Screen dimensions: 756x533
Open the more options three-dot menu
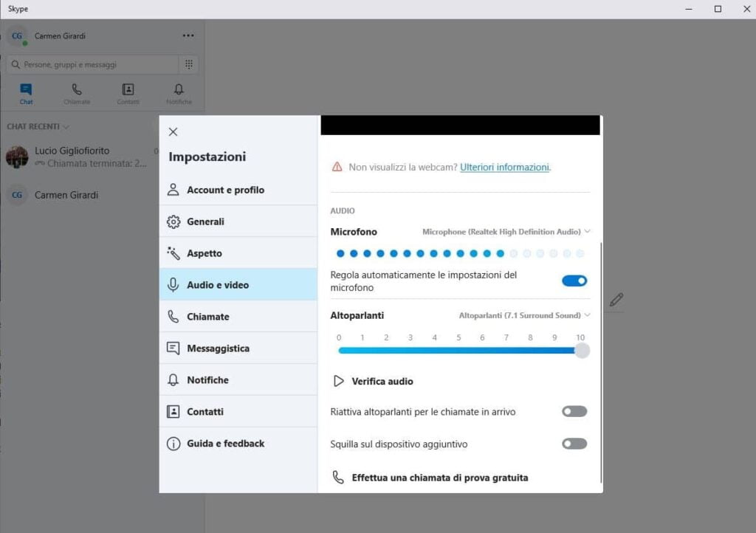[x=188, y=35]
